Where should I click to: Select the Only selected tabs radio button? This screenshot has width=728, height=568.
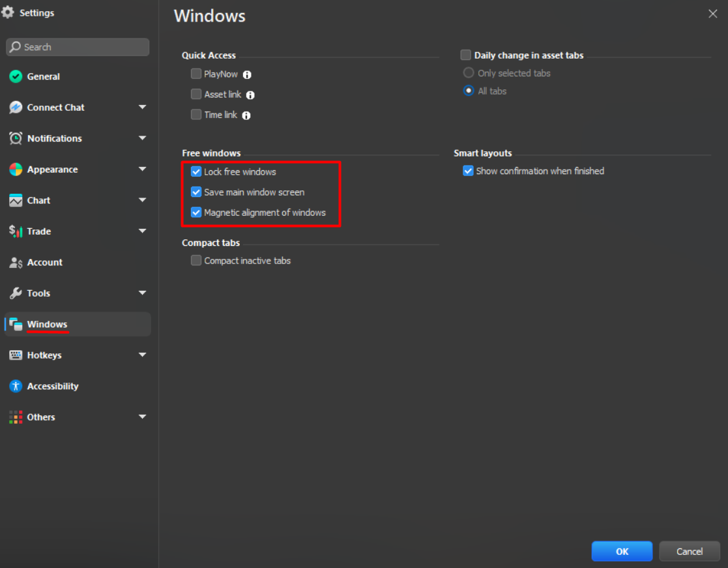469,73
